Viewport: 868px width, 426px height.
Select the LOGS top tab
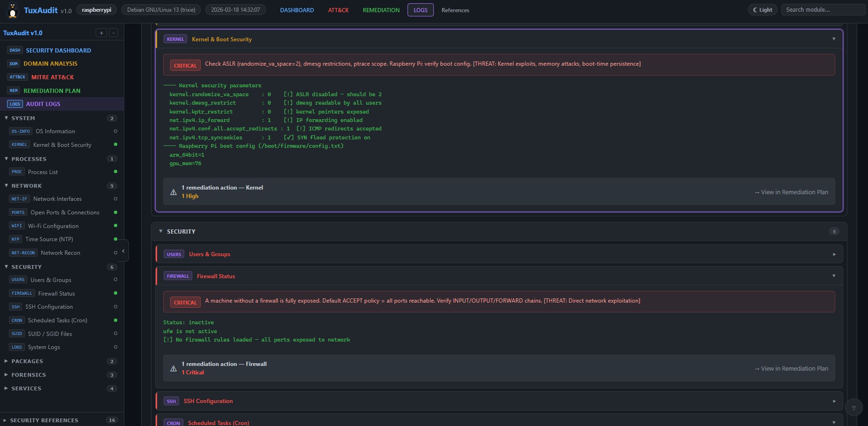pyautogui.click(x=421, y=10)
